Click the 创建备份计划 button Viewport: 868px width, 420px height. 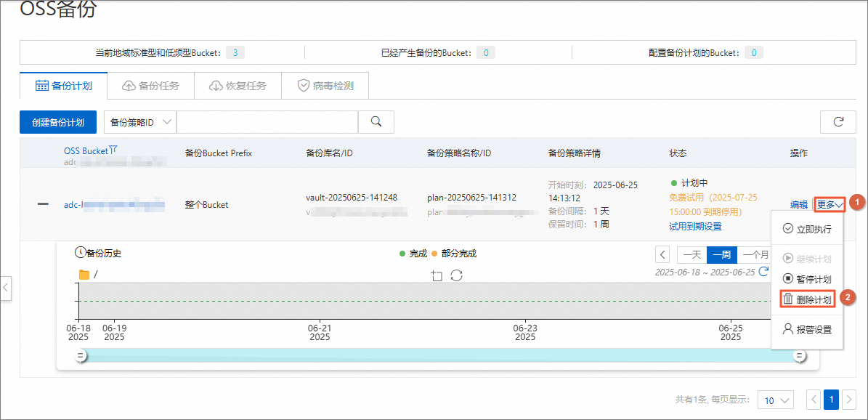58,122
